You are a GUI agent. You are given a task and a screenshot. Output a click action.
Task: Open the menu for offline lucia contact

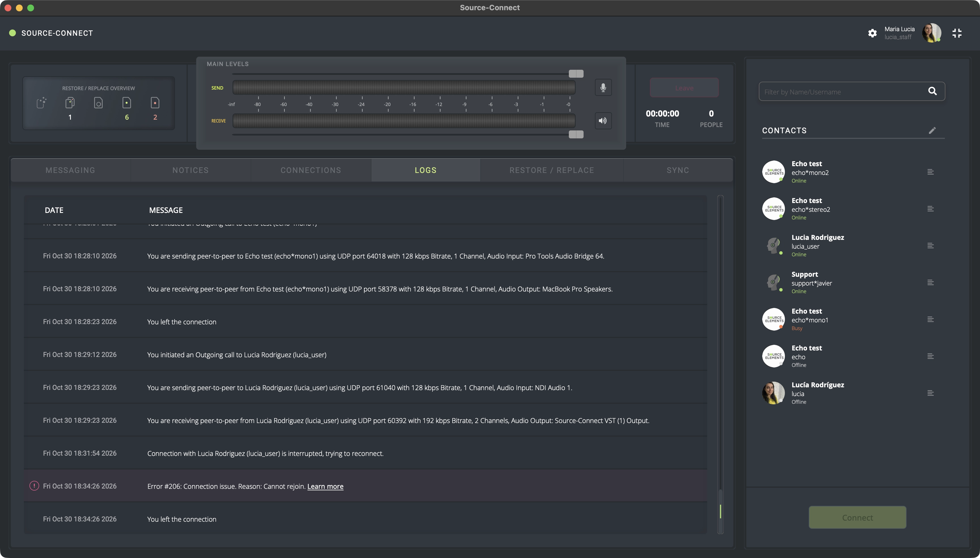click(930, 393)
